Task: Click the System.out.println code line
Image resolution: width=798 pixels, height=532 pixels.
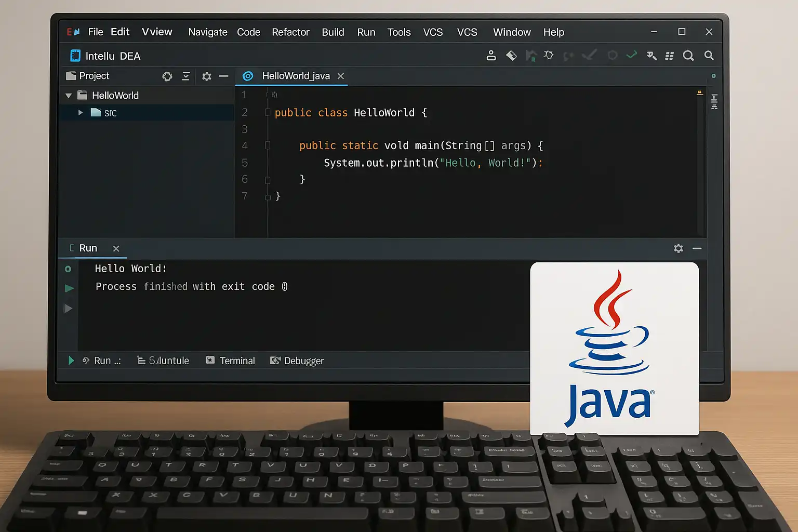Action: [x=433, y=163]
